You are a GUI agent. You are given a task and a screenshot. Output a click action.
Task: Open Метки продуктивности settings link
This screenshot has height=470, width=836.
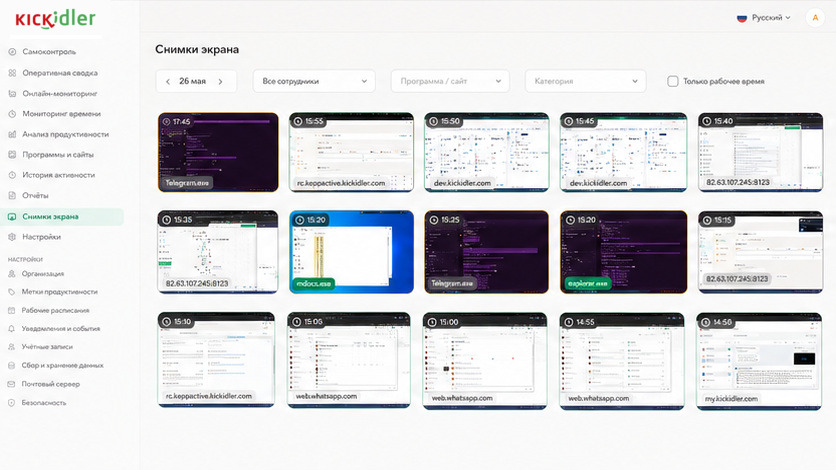[x=60, y=291]
